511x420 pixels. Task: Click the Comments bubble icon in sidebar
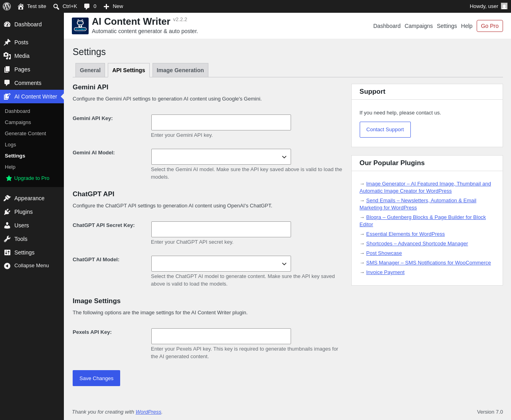(7, 83)
